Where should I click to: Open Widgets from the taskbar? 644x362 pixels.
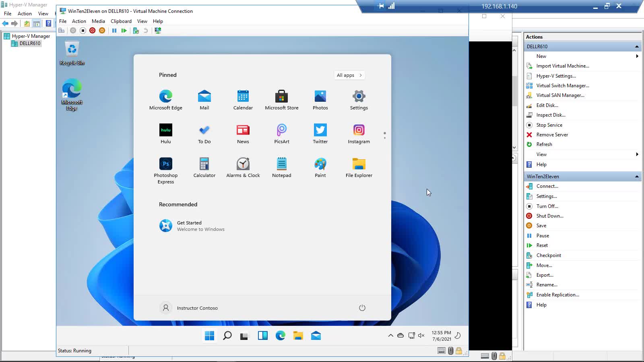coord(263,336)
